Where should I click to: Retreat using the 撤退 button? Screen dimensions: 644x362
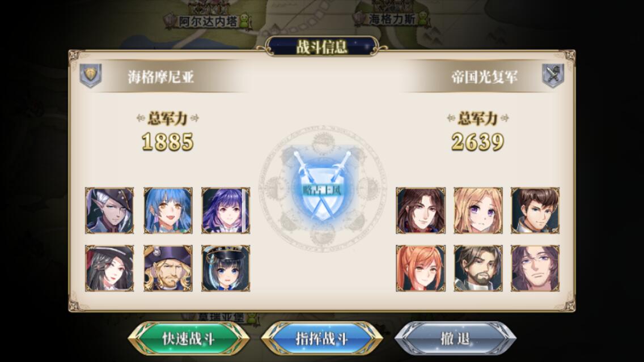(455, 339)
